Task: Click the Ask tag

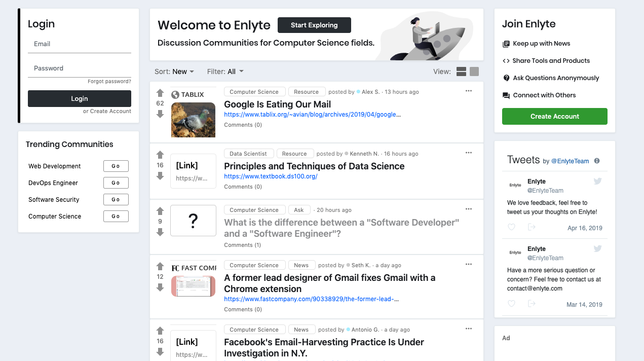Action: click(299, 210)
